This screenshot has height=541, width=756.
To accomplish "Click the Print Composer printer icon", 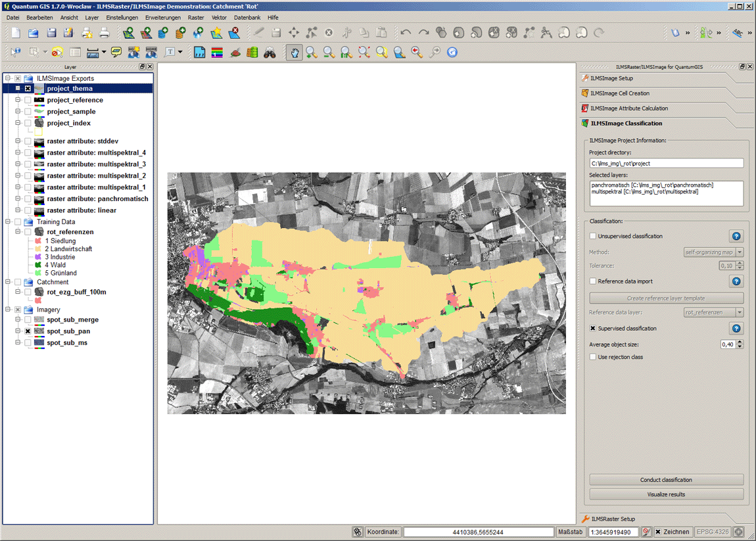I will (104, 33).
